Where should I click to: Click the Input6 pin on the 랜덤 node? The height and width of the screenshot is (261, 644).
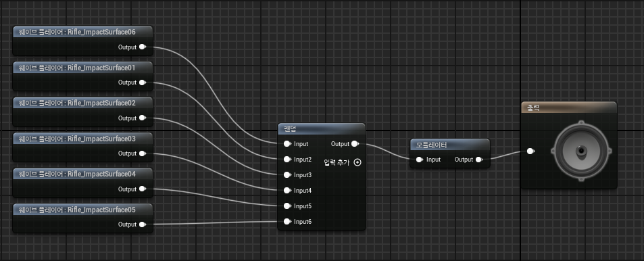point(287,222)
